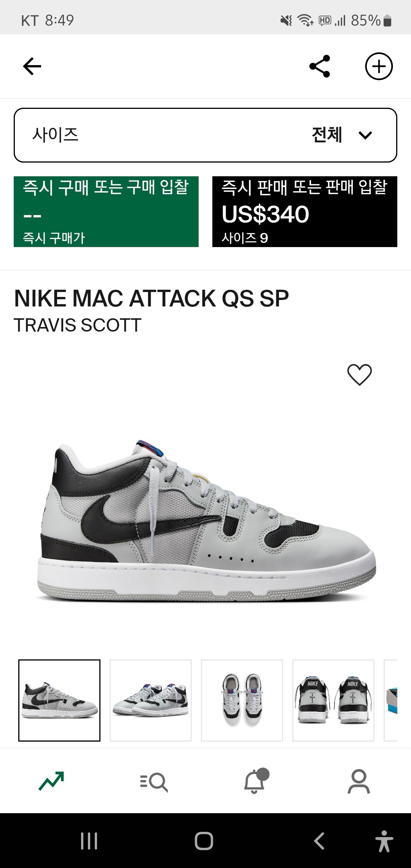This screenshot has height=868, width=411.
Task: Tap the circled plus add icon
Action: [x=379, y=66]
